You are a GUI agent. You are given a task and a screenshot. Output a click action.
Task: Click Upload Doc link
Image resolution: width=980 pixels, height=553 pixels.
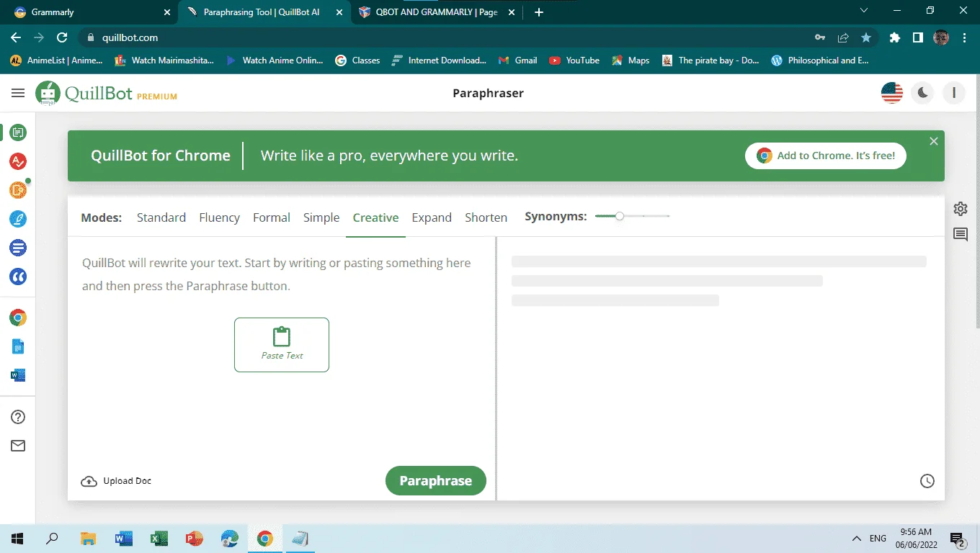pos(116,481)
